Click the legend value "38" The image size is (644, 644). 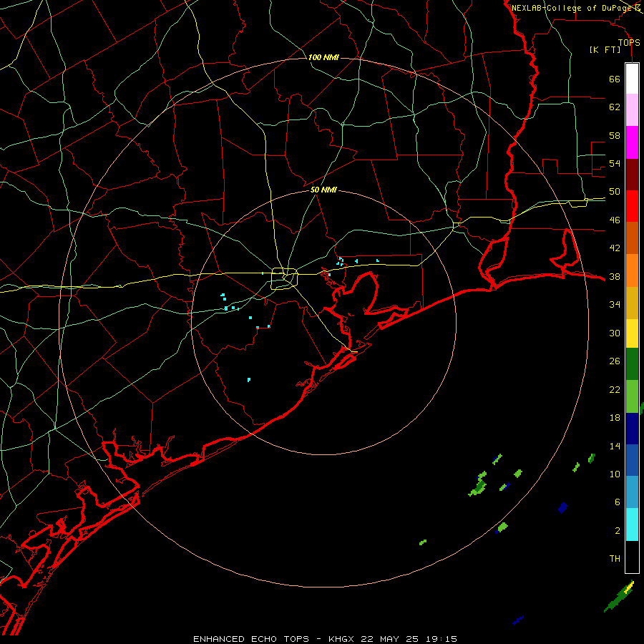pyautogui.click(x=615, y=277)
